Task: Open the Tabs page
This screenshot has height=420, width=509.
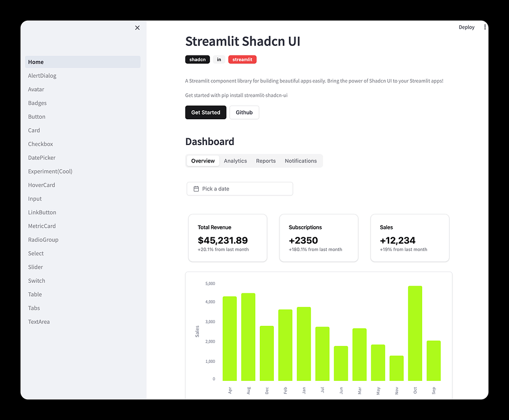Action: click(83, 308)
